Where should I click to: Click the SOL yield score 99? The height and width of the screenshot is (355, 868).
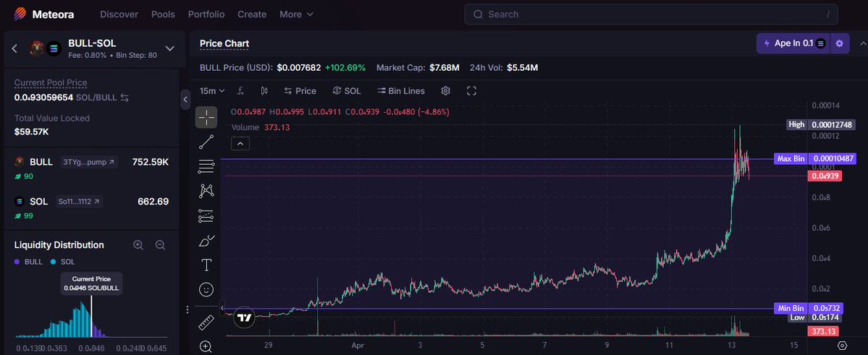tap(24, 215)
